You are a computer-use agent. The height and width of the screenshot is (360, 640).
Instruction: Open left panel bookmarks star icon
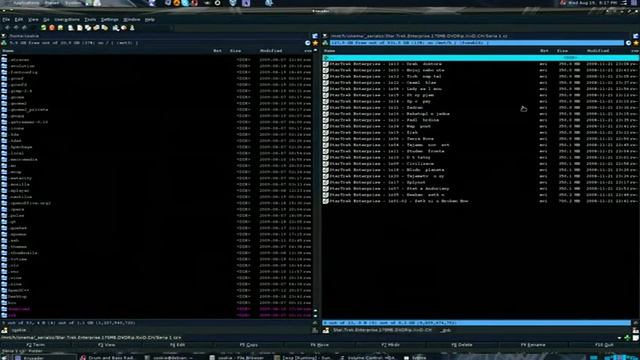[x=315, y=43]
